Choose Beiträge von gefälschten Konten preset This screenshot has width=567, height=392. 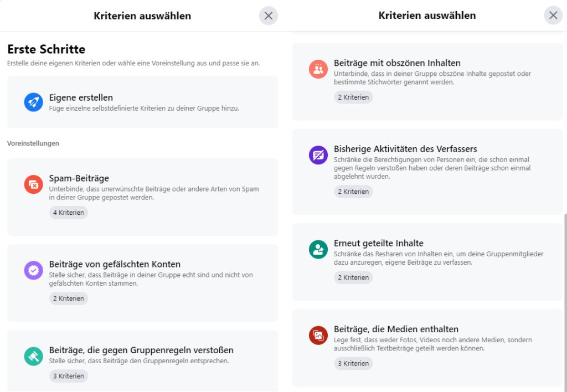pos(115,264)
